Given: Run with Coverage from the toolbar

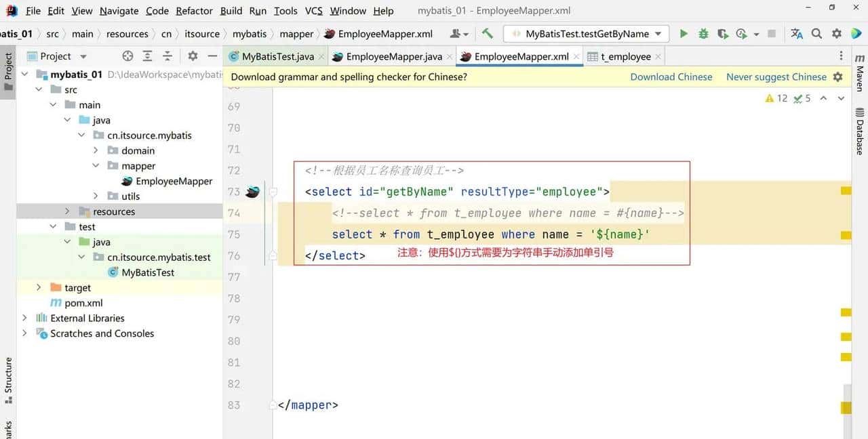Looking at the screenshot, I should click(x=723, y=33).
